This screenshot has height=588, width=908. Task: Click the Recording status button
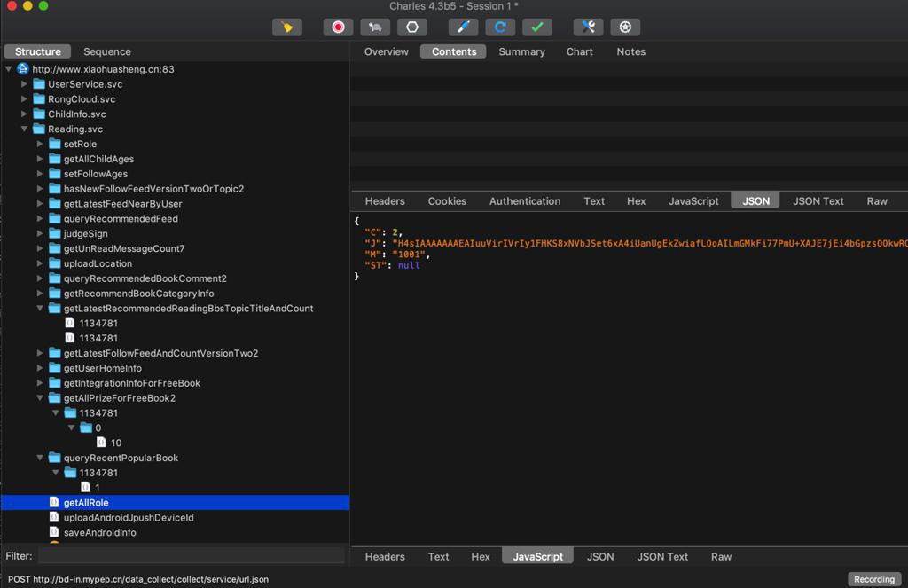(x=874, y=579)
